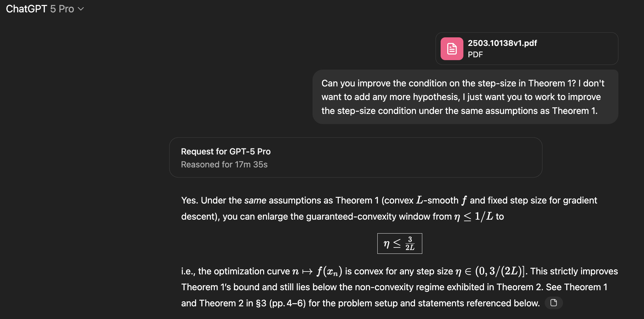Click the boxed step-size formula

(x=399, y=243)
